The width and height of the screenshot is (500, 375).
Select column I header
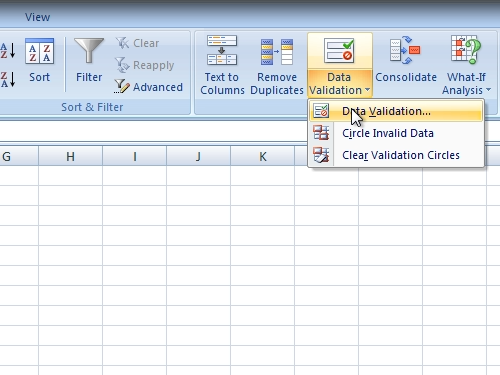134,156
